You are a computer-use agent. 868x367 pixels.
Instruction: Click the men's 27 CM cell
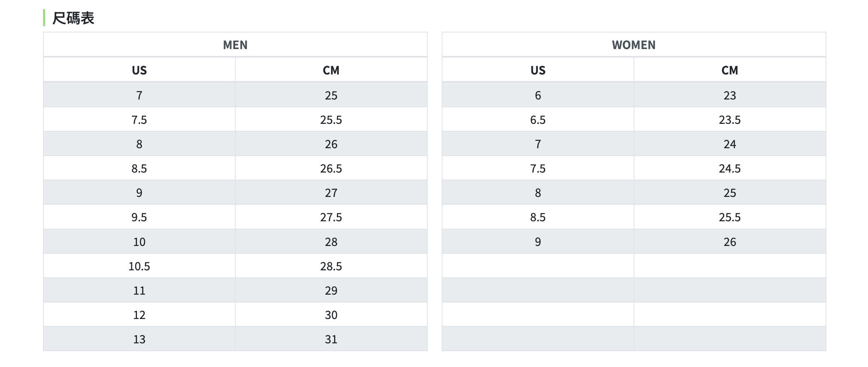pyautogui.click(x=331, y=193)
